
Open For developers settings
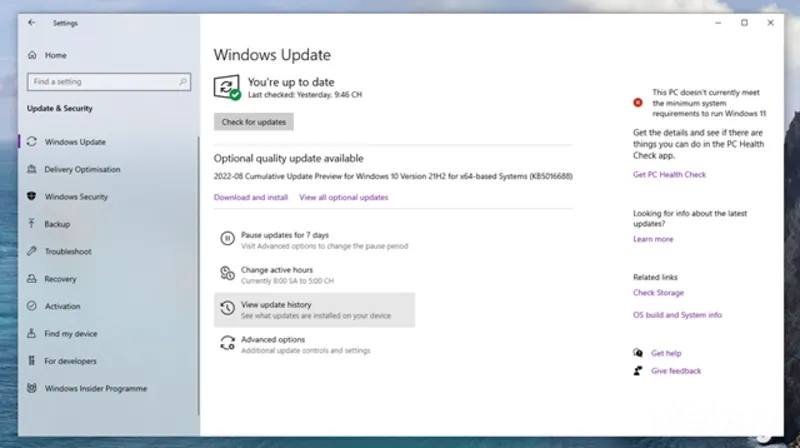coord(70,361)
